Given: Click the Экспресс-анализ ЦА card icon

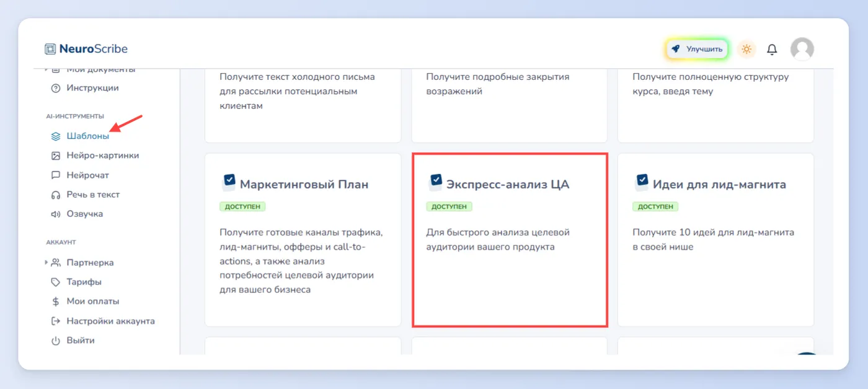Looking at the screenshot, I should pos(435,182).
